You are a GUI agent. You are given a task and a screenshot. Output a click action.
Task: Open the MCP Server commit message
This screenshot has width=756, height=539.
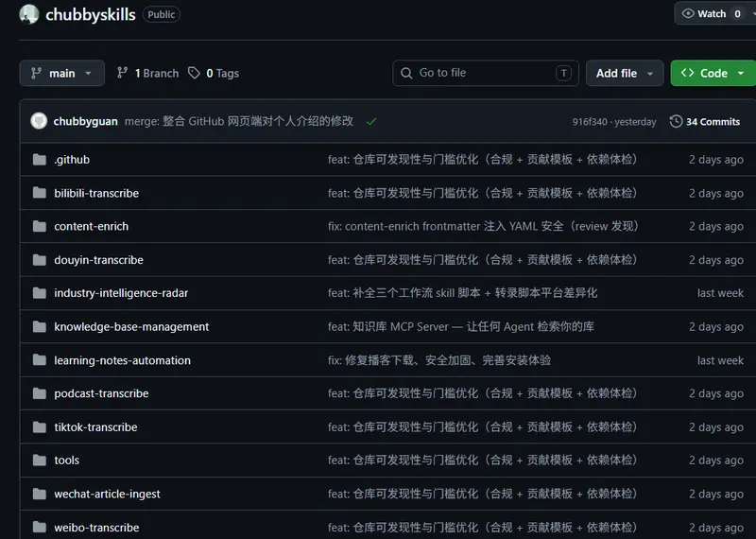coord(461,326)
